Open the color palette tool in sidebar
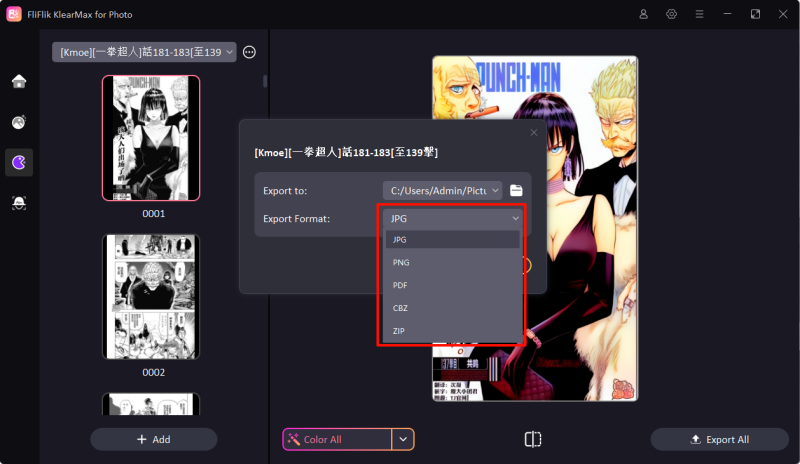Image resolution: width=800 pixels, height=464 pixels. tap(19, 122)
